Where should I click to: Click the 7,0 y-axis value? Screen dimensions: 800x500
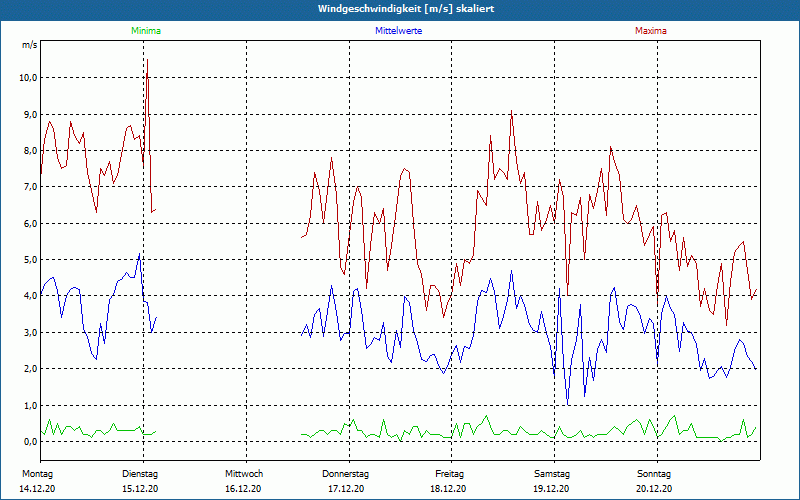point(29,187)
